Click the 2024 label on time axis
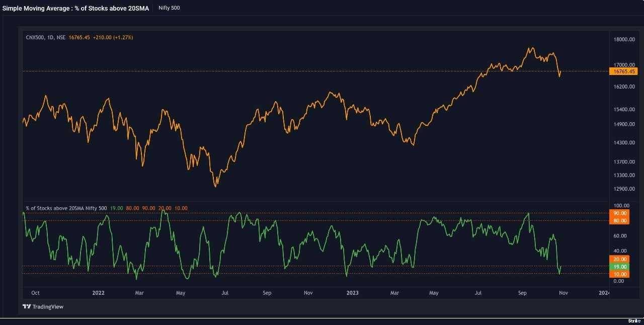 [x=604, y=293]
